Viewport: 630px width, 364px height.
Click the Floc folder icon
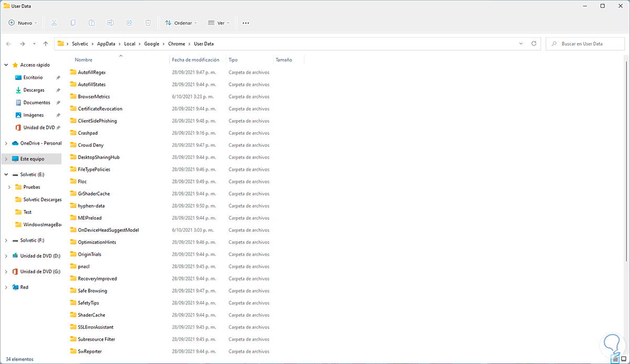coord(73,181)
